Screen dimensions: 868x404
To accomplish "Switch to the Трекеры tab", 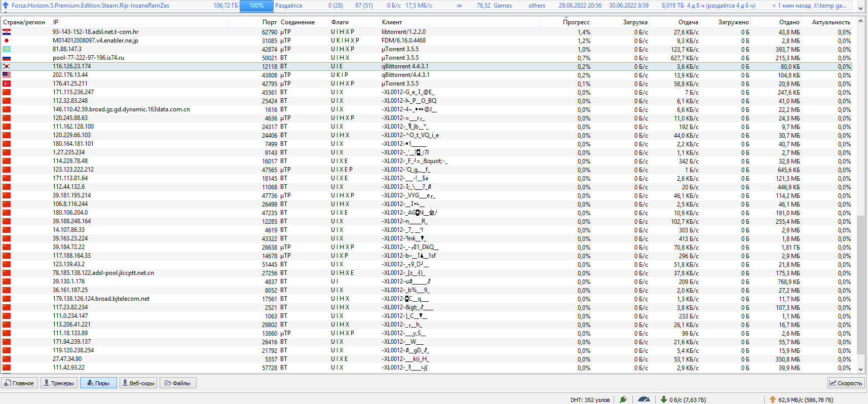I will click(x=59, y=383).
